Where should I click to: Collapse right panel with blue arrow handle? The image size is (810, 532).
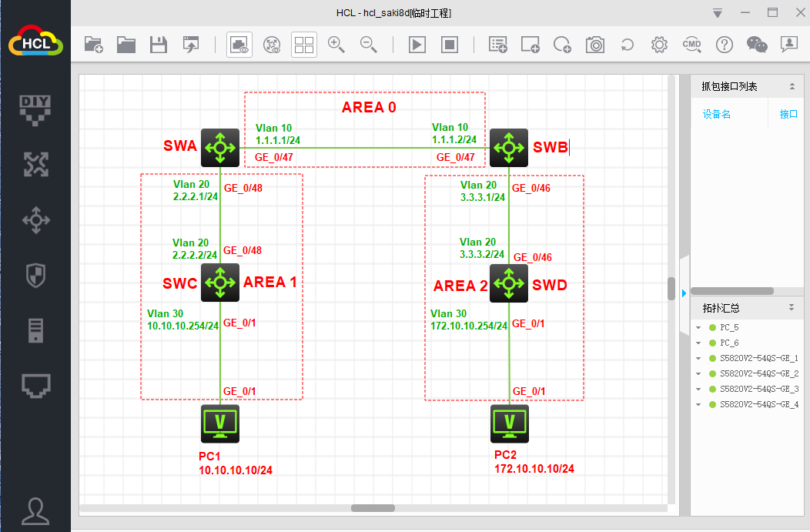click(684, 293)
